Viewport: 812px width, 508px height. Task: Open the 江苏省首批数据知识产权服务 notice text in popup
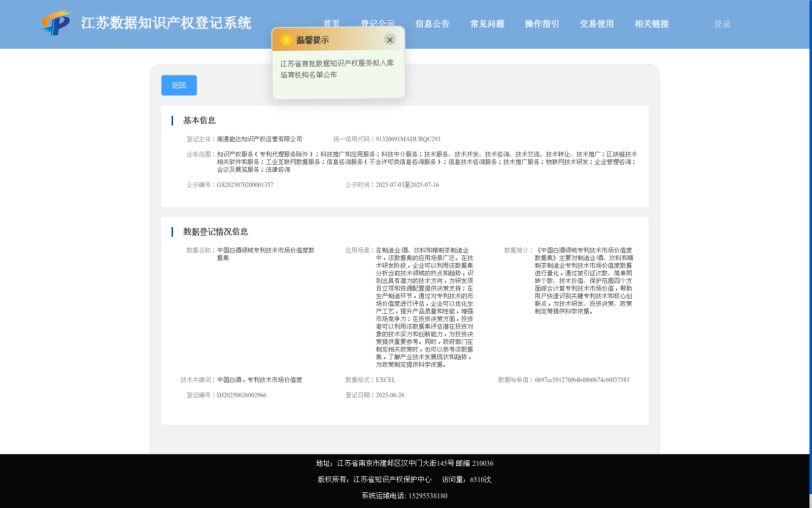point(337,69)
